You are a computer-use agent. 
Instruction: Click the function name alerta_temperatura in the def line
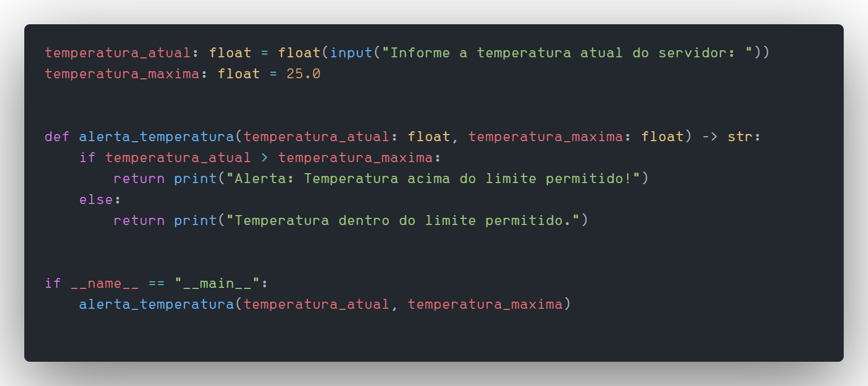(157, 137)
